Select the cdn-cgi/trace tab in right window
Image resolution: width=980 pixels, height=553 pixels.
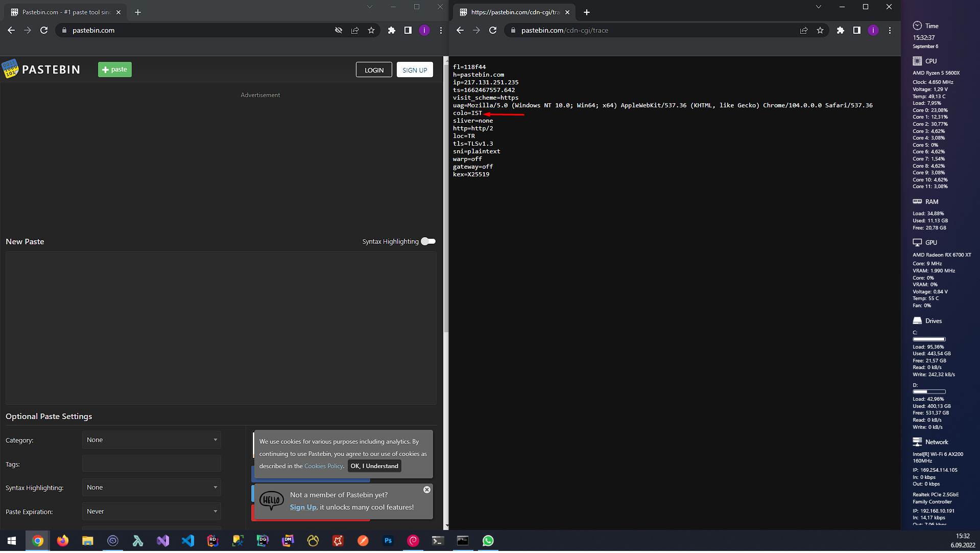coord(513,12)
